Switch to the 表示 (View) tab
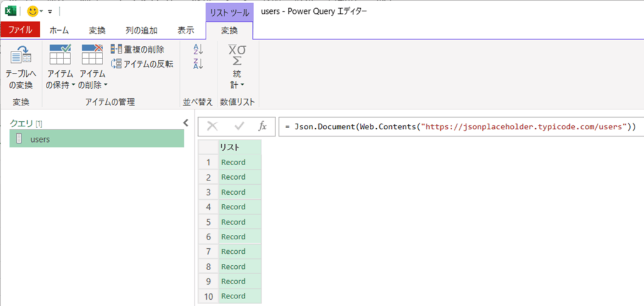The width and height of the screenshot is (644, 306). tap(186, 30)
